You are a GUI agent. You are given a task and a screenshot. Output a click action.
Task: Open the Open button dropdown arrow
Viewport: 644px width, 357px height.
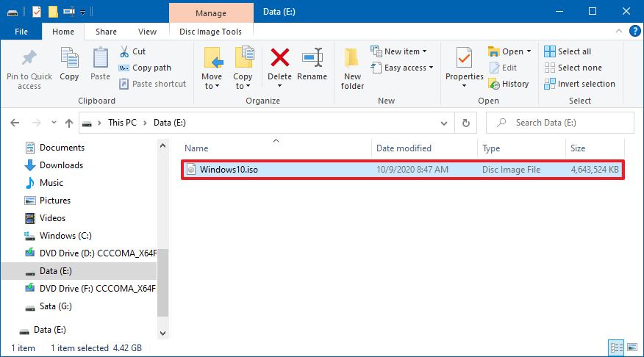click(x=529, y=51)
